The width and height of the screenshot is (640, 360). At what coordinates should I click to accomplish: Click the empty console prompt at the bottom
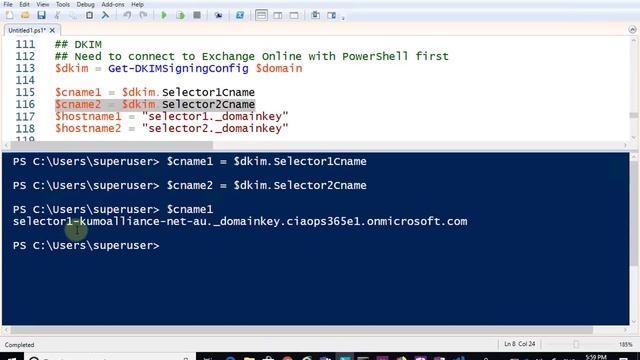pyautogui.click(x=86, y=246)
